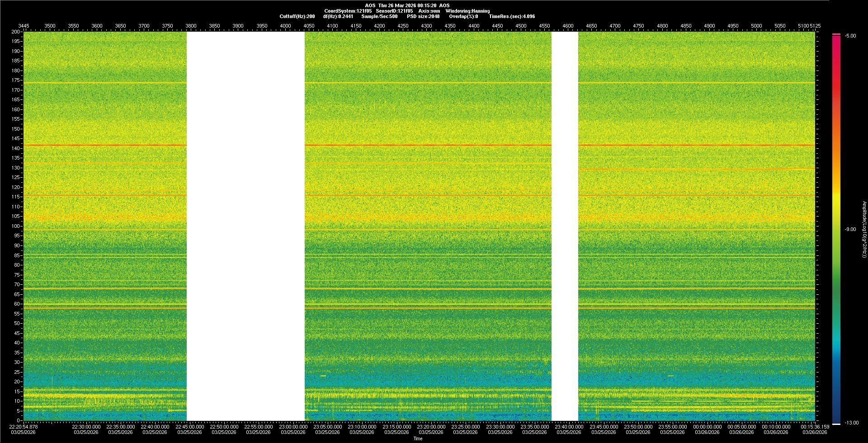Click the narrow white gap near 23:40
Image resolution: width=868 pixels, height=443 pixels.
(x=565, y=226)
